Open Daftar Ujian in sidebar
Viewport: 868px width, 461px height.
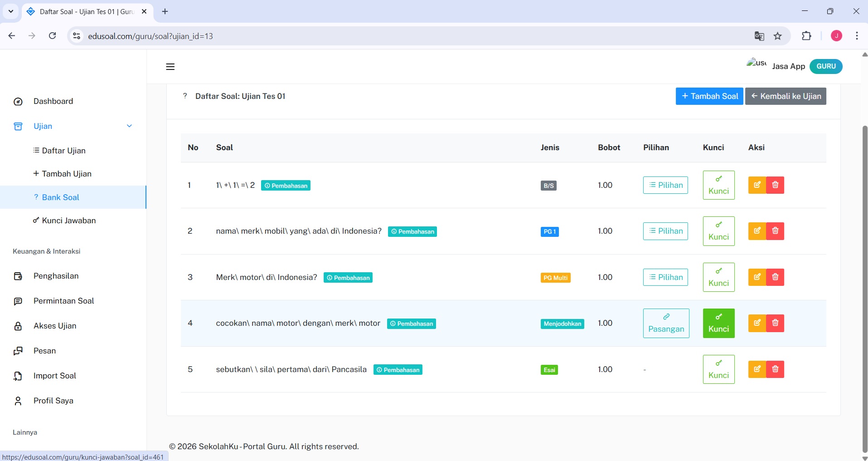click(63, 151)
